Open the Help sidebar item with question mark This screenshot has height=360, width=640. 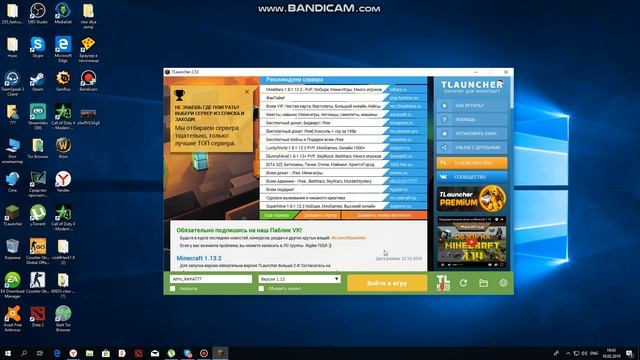pos(472,120)
